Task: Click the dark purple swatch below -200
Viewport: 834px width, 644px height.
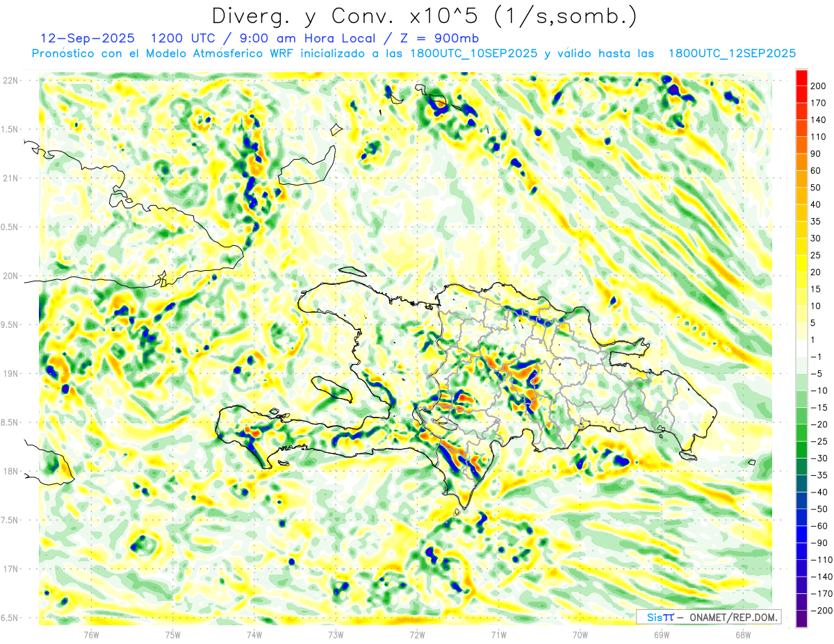Action: [x=801, y=618]
